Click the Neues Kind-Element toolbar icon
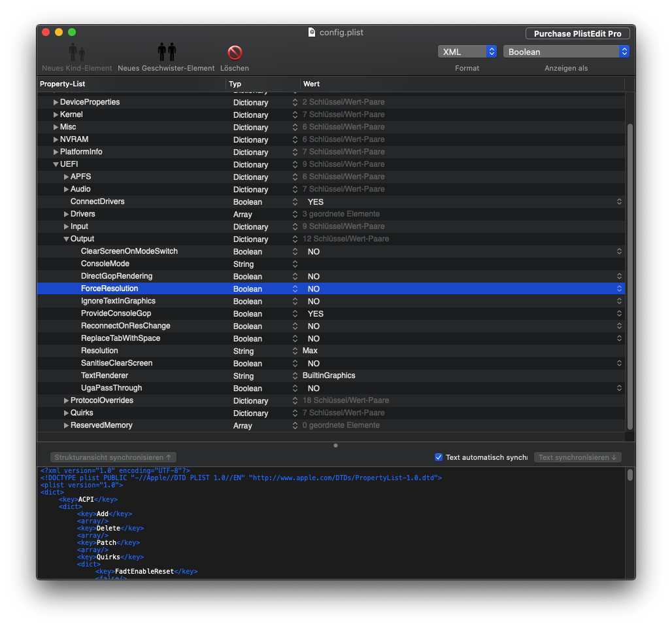 pyautogui.click(x=76, y=52)
